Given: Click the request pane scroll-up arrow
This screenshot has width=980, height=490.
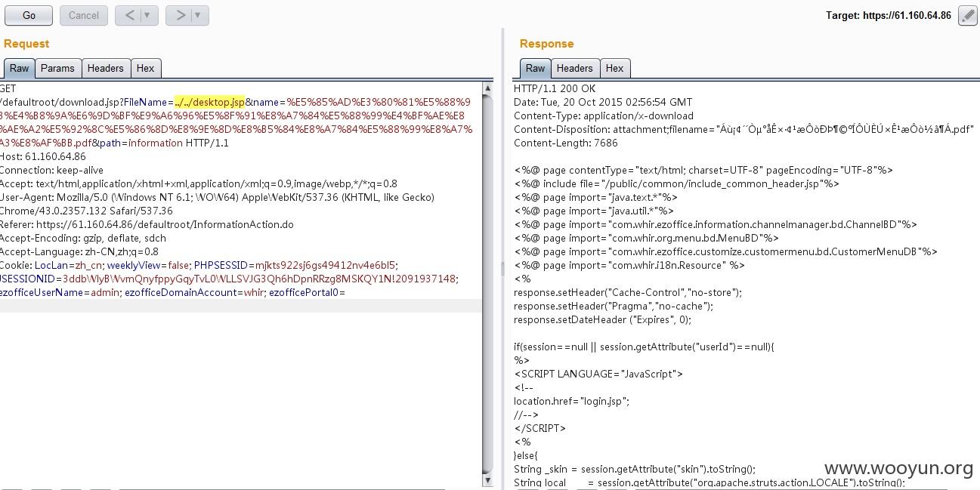Looking at the screenshot, I should tap(487, 89).
